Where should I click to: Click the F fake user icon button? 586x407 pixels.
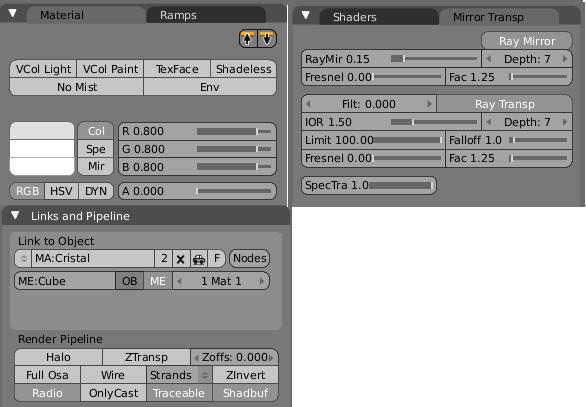click(216, 259)
